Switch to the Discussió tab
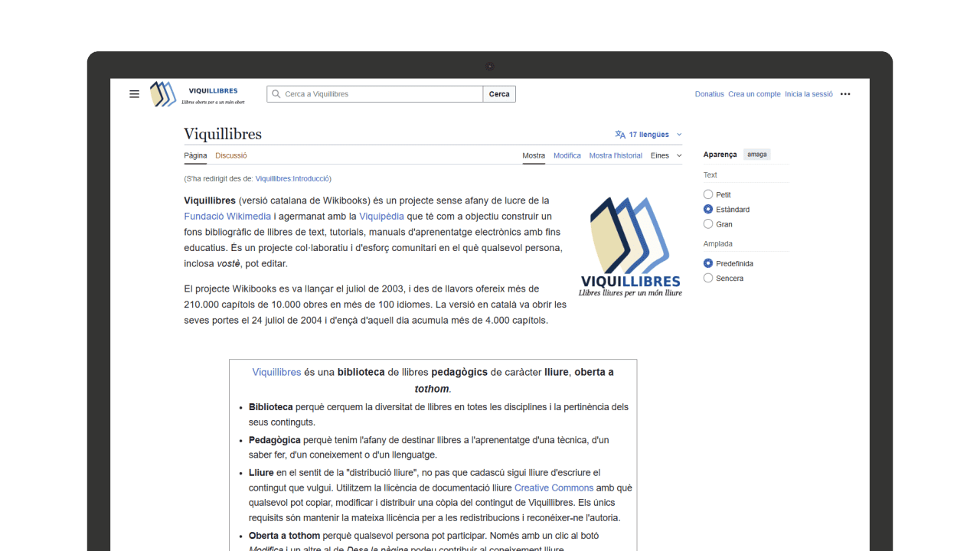 point(231,155)
